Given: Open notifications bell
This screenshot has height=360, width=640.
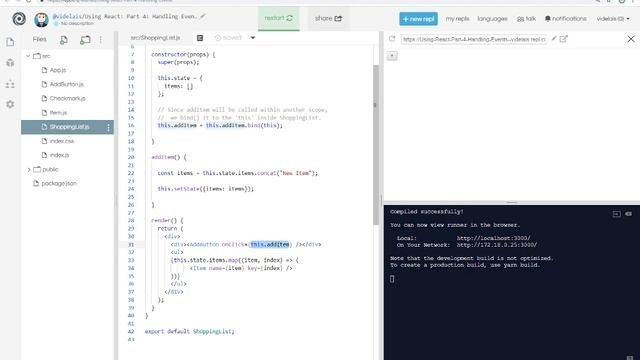Looking at the screenshot, I should tap(566, 19).
